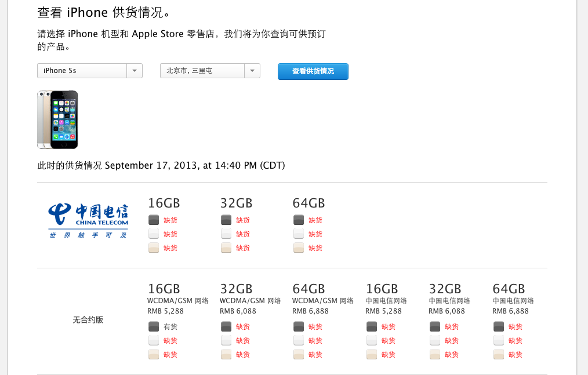Select silver swatch under China Telecom contract 32GB

(x=226, y=234)
